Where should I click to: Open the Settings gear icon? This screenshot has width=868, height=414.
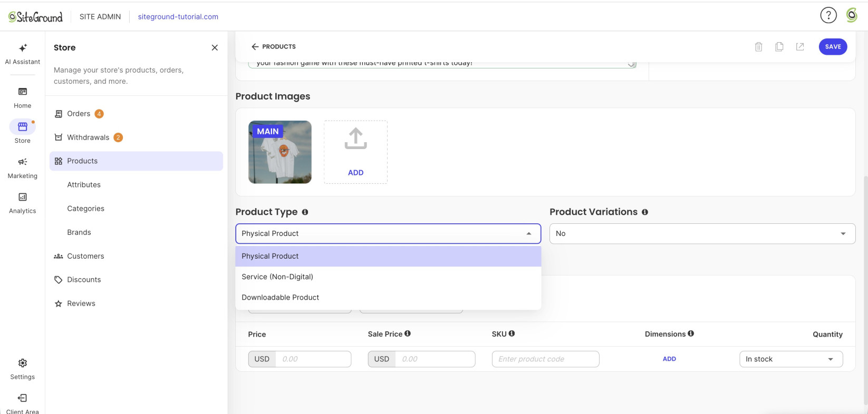click(x=23, y=363)
